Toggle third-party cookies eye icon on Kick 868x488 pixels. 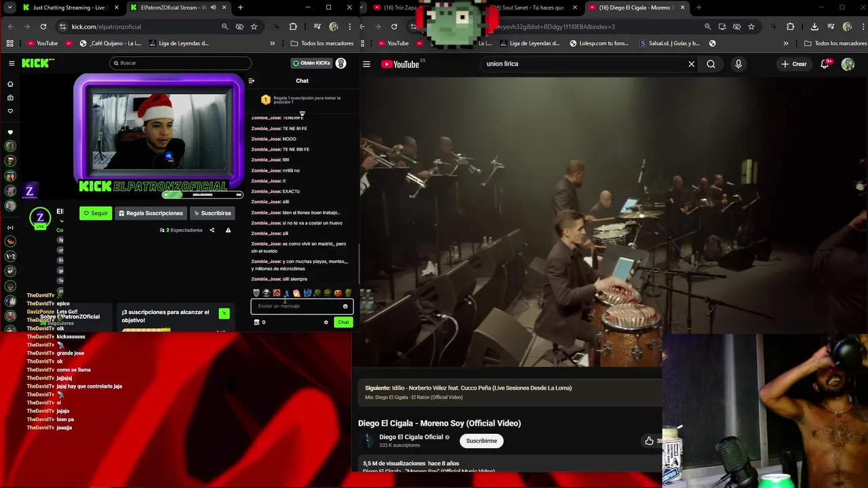(239, 26)
